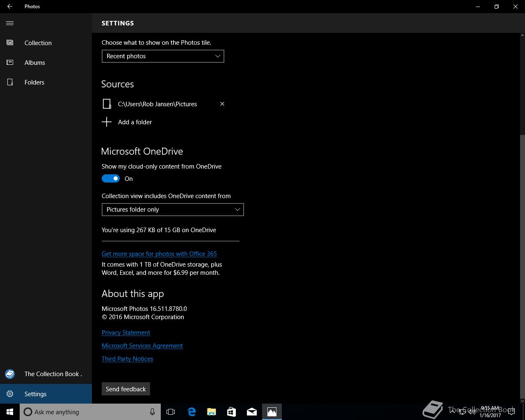Launch Microsoft Edge from the taskbar
The width and height of the screenshot is (525, 420).
(192, 412)
